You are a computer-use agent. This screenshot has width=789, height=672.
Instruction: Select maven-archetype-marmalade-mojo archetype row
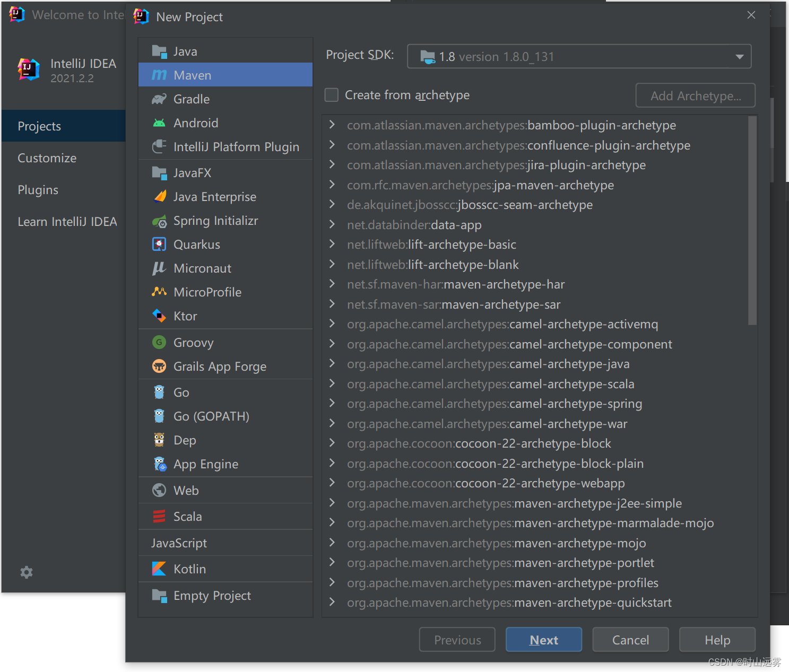(535, 523)
